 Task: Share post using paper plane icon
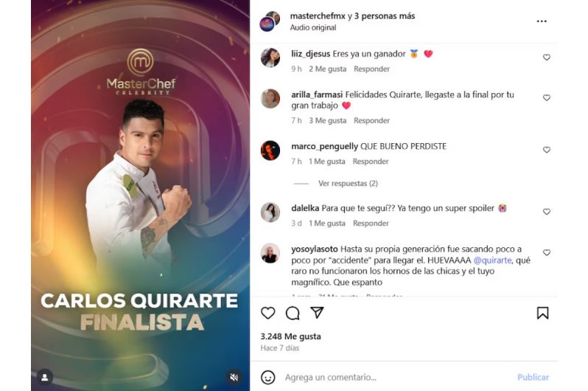tap(317, 313)
